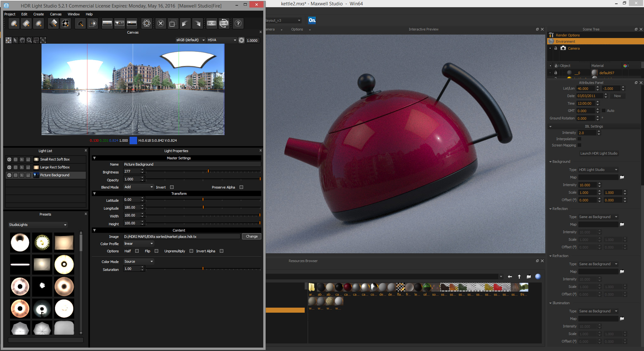Click the HDR refresh render icon

pyautogui.click(x=224, y=24)
